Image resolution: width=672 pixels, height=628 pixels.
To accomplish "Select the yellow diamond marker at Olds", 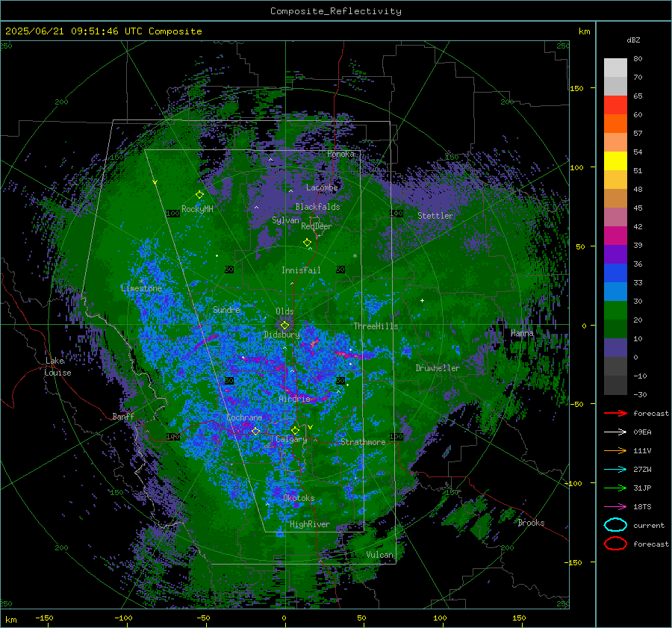I will pyautogui.click(x=284, y=326).
